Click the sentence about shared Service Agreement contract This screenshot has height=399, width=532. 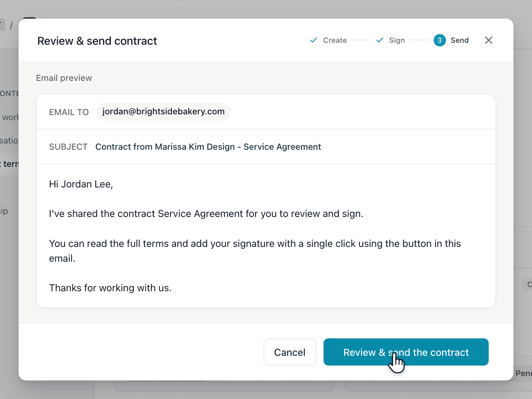[x=206, y=213]
